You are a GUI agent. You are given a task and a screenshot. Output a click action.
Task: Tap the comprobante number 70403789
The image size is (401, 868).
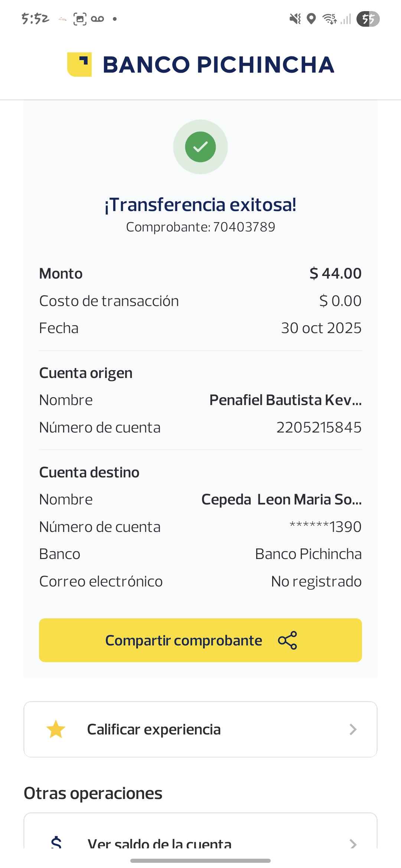244,227
